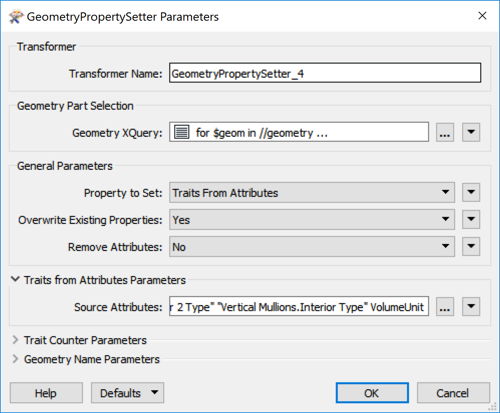Open the Property to Set dropdown

[x=312, y=192]
